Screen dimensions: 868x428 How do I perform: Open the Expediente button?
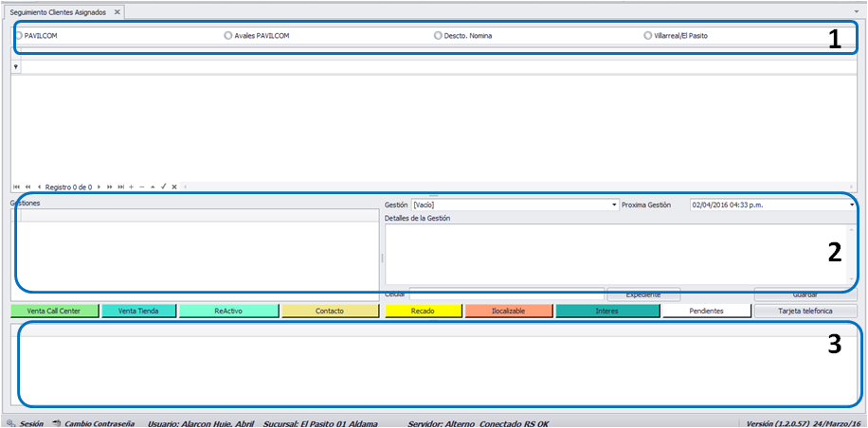point(643,294)
